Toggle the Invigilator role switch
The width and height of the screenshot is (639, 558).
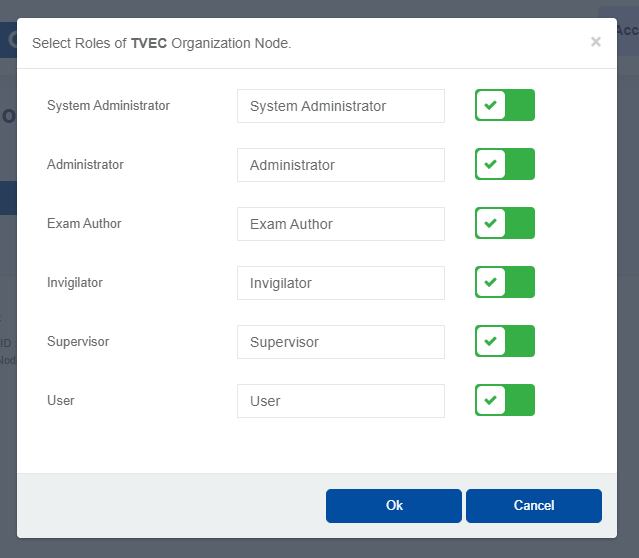pyautogui.click(x=505, y=282)
